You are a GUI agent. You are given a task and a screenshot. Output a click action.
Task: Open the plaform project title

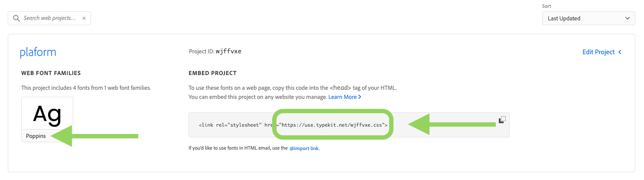[38, 53]
